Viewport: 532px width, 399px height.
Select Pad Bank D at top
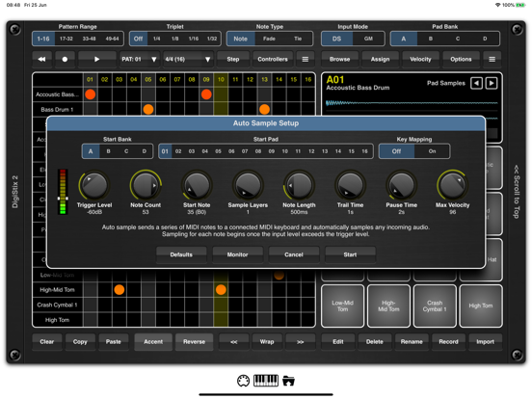(x=485, y=39)
